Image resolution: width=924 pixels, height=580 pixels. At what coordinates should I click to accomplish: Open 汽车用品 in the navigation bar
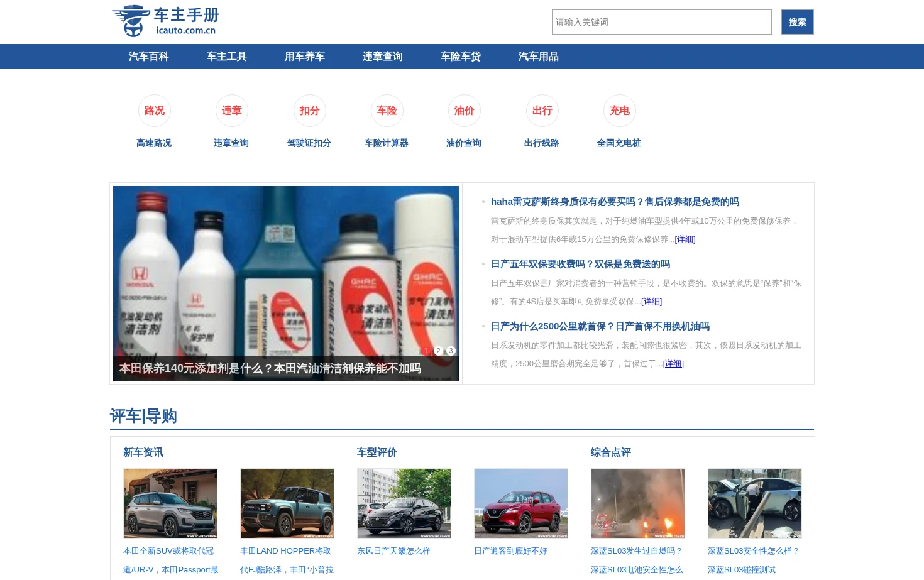539,57
